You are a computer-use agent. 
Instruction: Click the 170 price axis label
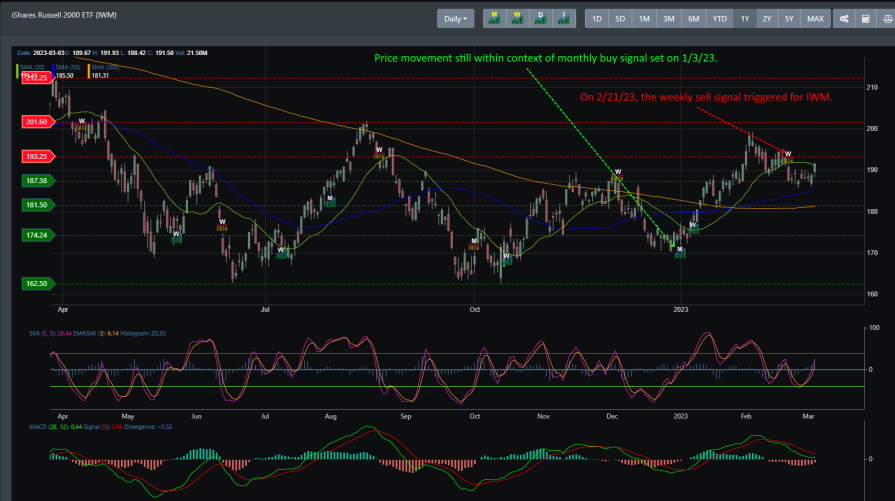pos(872,253)
